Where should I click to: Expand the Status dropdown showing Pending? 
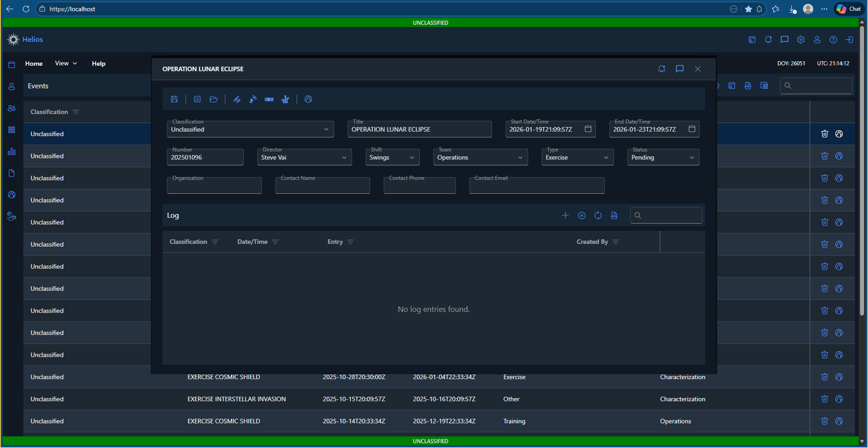click(x=662, y=157)
